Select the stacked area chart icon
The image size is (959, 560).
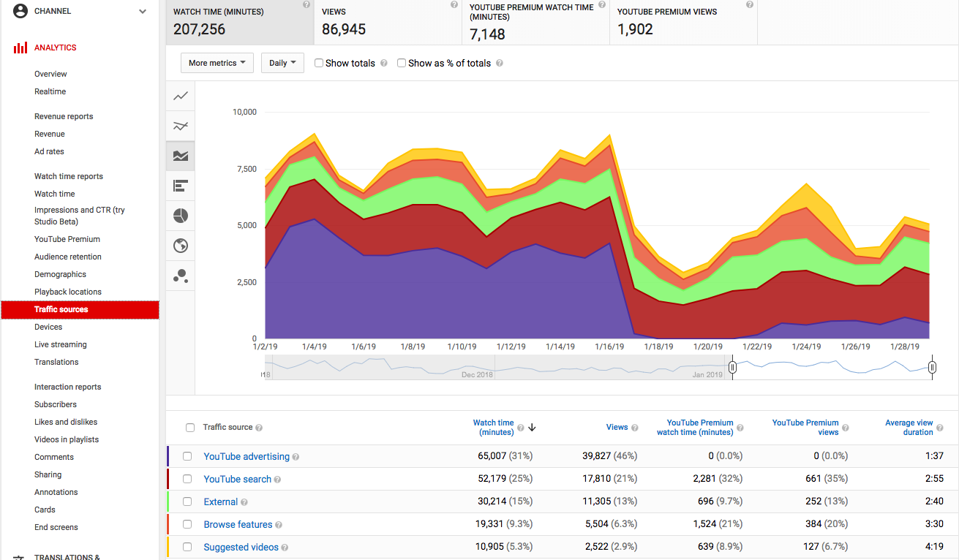181,156
